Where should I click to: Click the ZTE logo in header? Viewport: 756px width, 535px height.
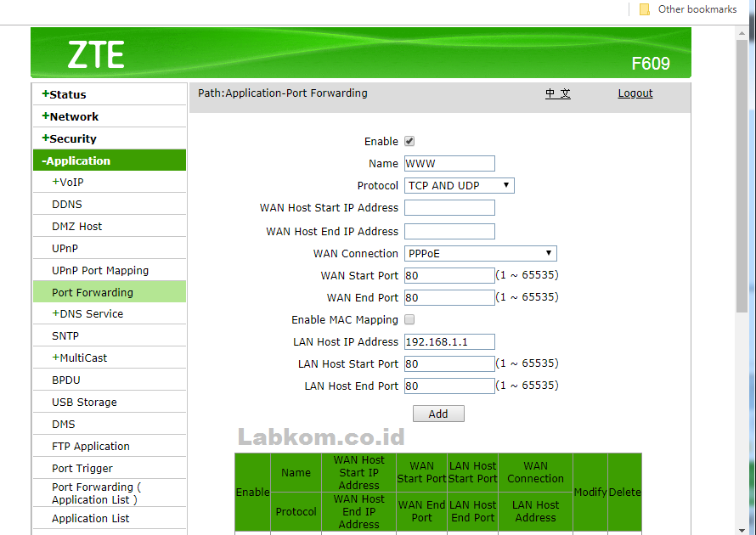point(95,54)
